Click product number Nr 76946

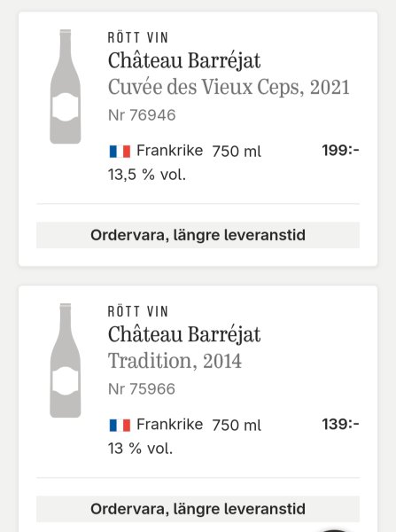(x=142, y=115)
